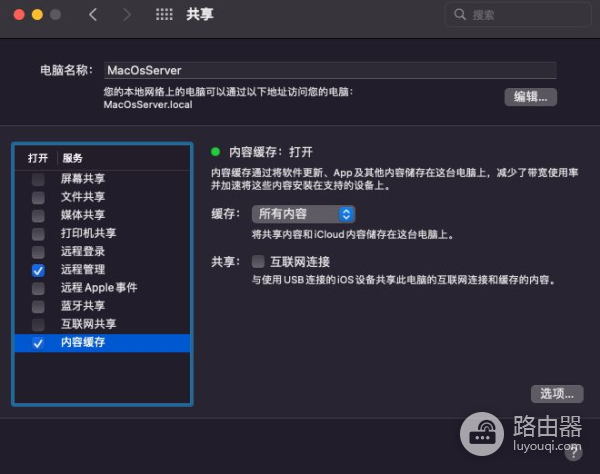Select 文件共享 service row
The width and height of the screenshot is (600, 474).
102,197
